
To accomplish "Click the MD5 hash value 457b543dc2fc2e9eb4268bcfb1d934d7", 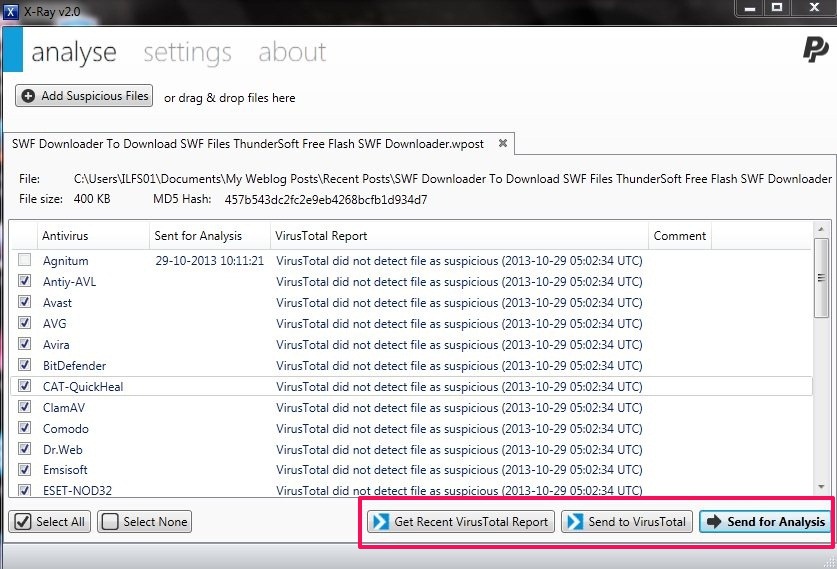I will 326,200.
